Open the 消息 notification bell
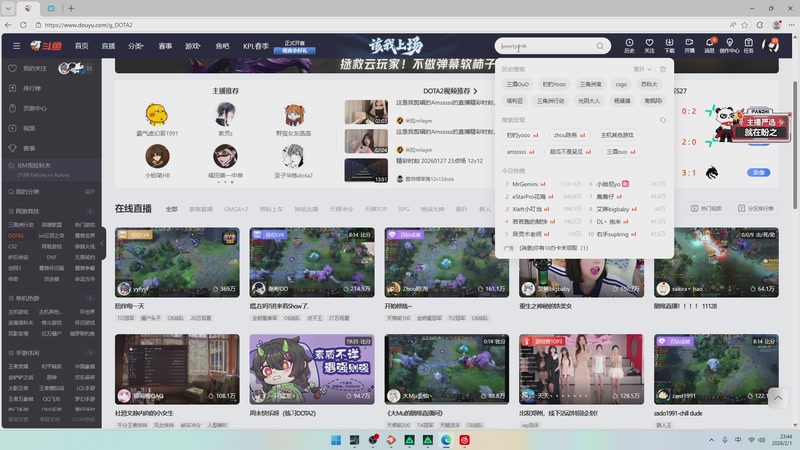Screen dimensions: 800x450 (710, 45)
